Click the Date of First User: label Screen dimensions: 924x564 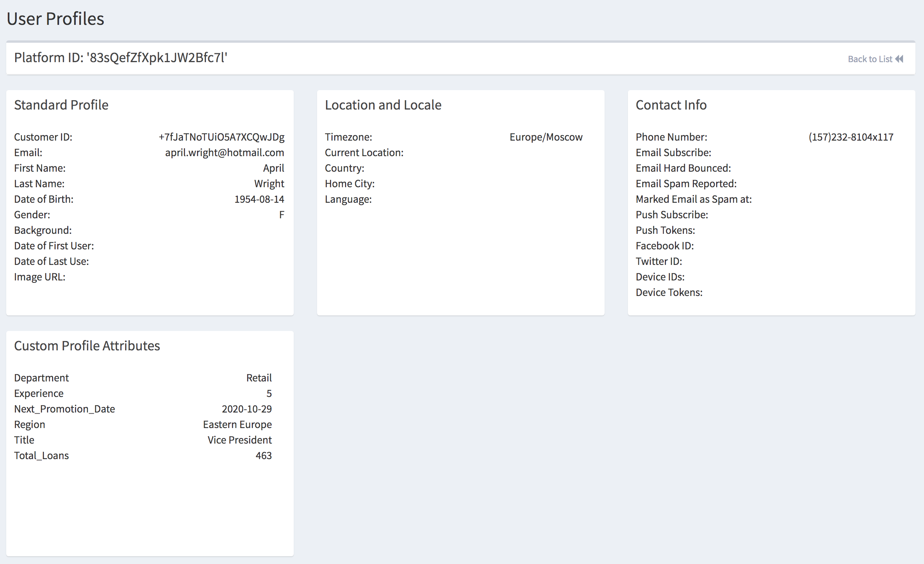(54, 246)
